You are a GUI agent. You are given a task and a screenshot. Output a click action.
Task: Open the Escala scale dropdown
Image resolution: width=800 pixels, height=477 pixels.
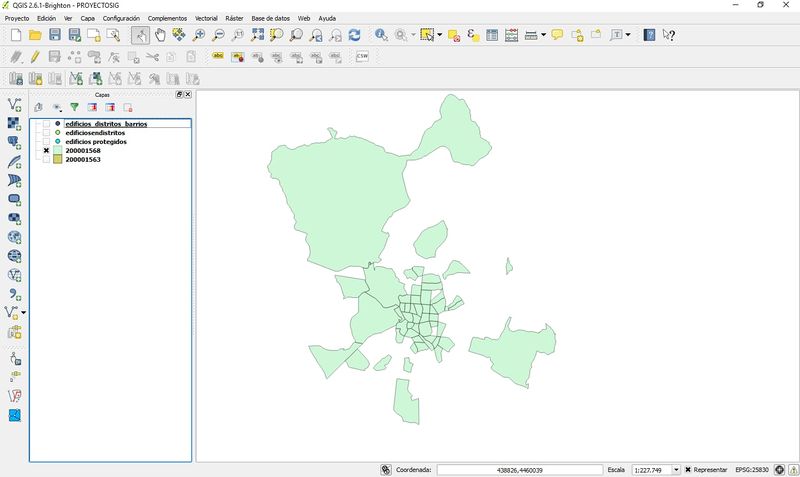pos(676,469)
